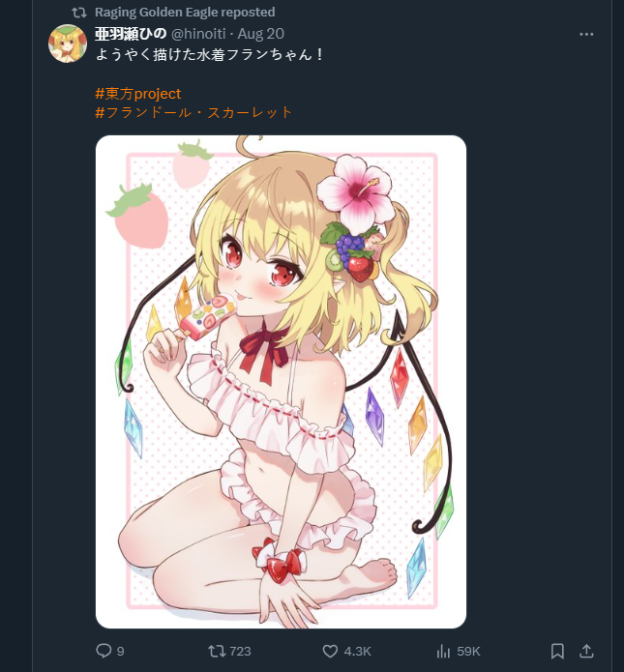Click the repost indicator icon above the post

[x=79, y=13]
